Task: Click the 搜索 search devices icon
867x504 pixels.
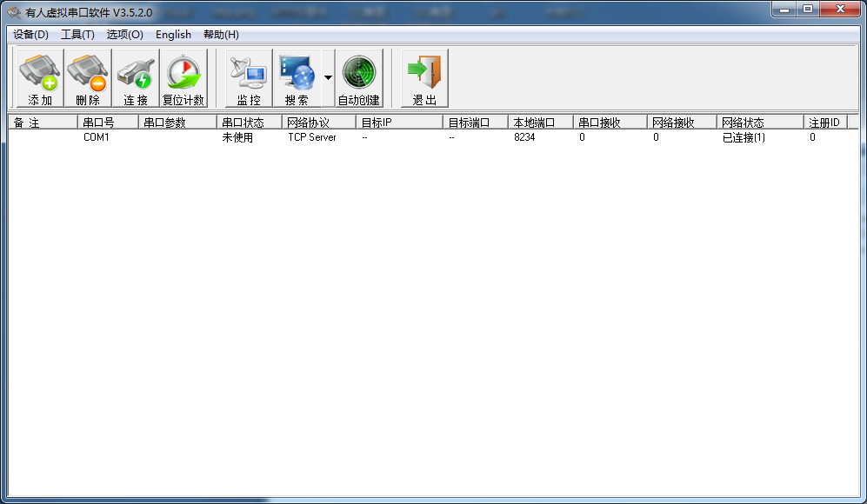Action: [297, 78]
